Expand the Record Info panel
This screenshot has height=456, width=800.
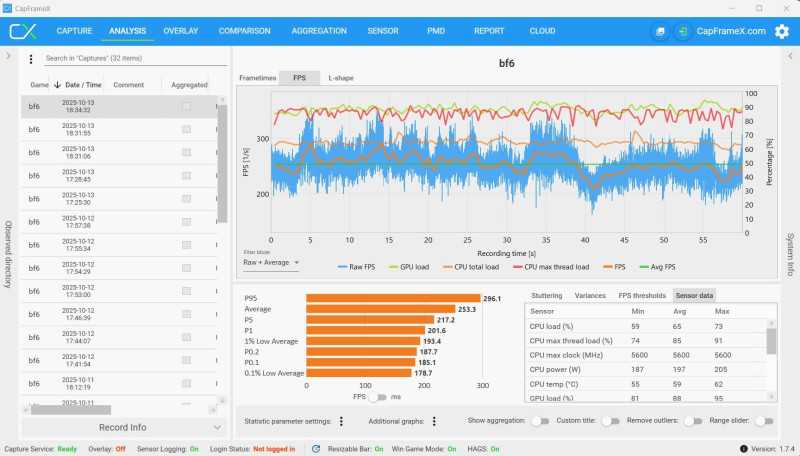(x=122, y=427)
